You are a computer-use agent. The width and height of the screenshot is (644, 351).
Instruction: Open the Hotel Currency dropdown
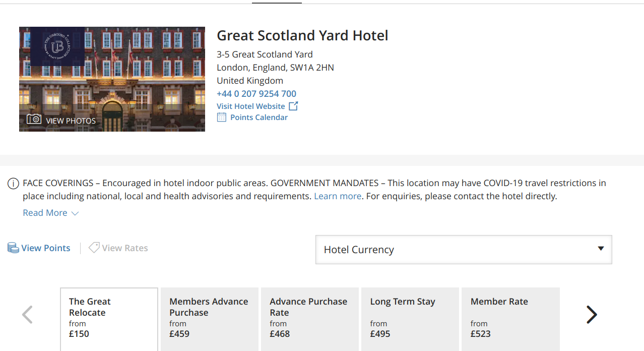pyautogui.click(x=463, y=250)
